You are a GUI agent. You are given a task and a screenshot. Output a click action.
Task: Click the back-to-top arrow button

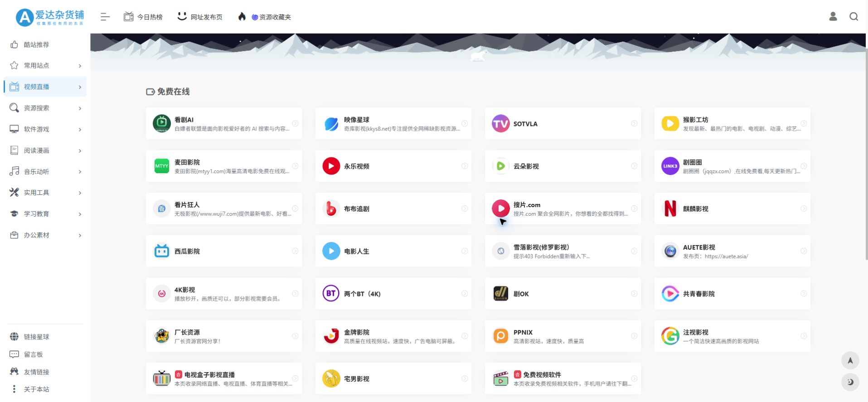pyautogui.click(x=850, y=361)
